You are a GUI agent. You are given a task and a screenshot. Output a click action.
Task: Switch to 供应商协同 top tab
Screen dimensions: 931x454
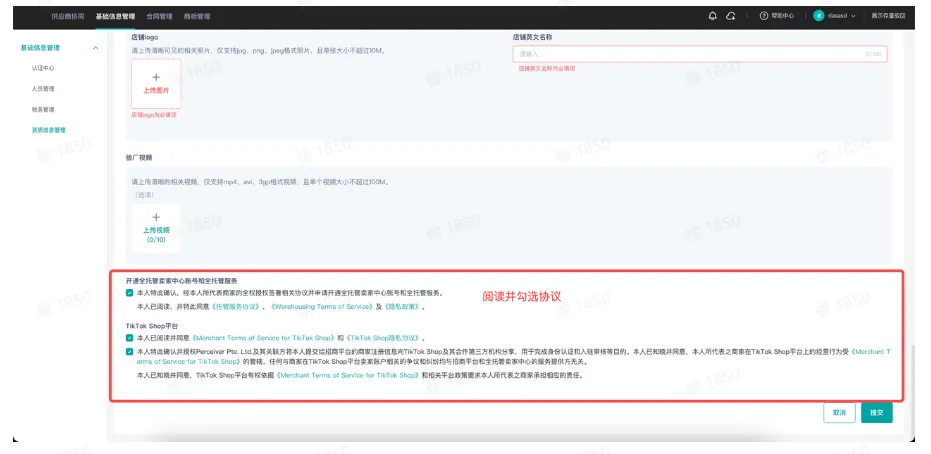pos(68,17)
